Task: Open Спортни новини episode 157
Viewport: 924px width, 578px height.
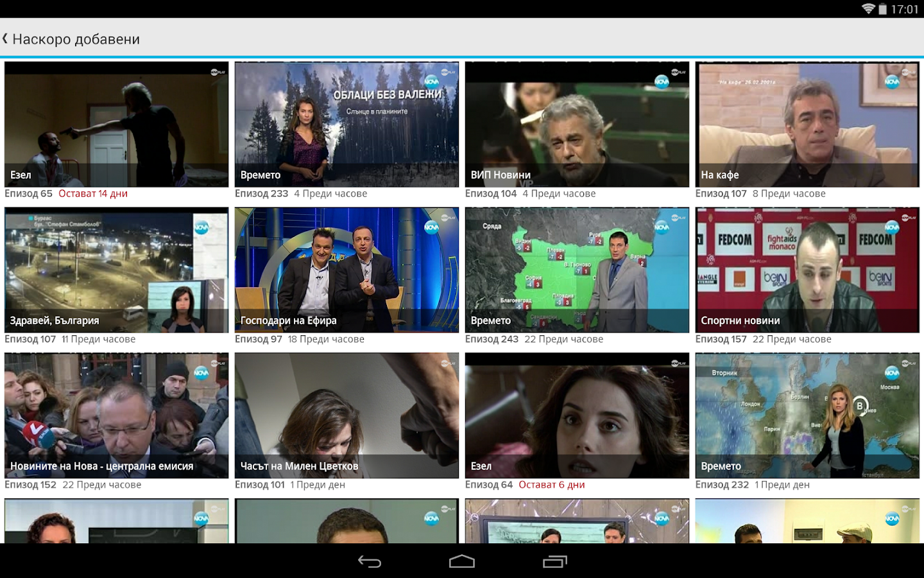Action: 807,270
